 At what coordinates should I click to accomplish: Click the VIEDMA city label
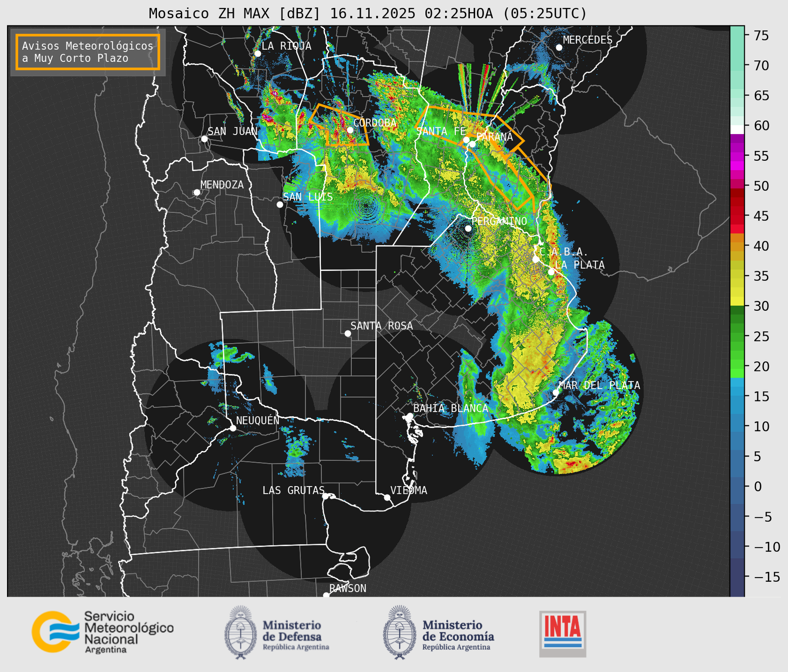point(409,490)
